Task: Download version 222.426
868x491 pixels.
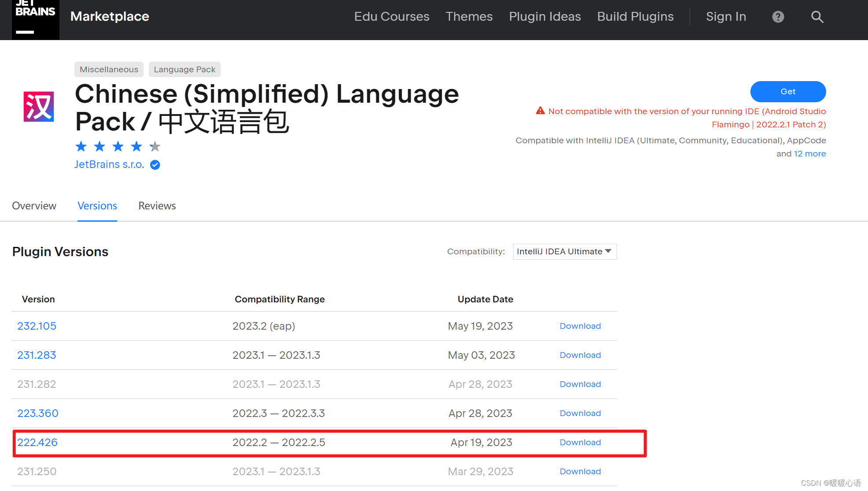Action: point(580,443)
